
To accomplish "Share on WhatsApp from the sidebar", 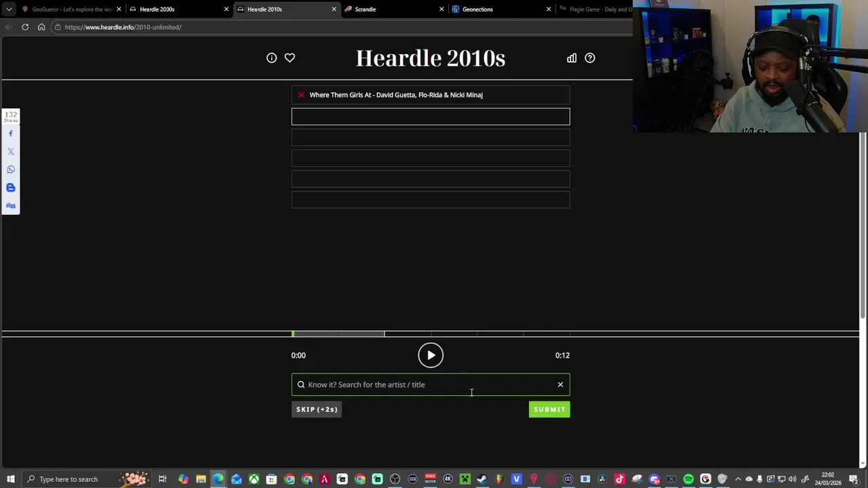I will [x=11, y=169].
